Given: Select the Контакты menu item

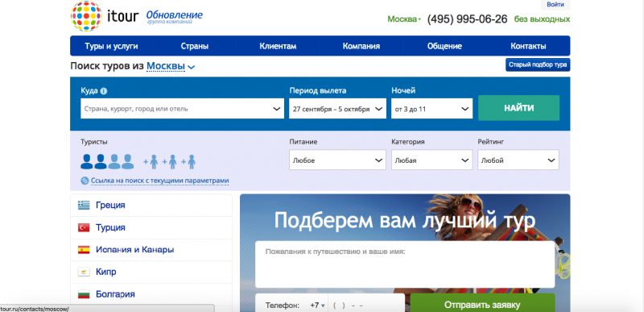Looking at the screenshot, I should tap(528, 46).
